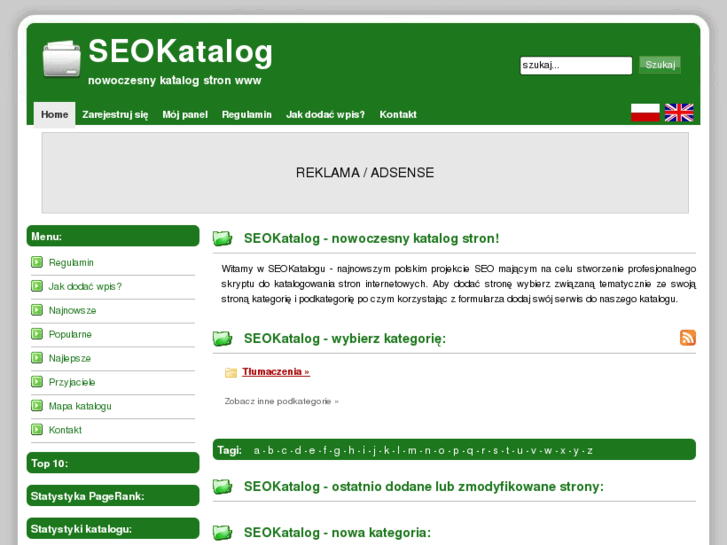Click the green arrow icon beside Regulamin
Image resolution: width=727 pixels, height=545 pixels.
pos(37,263)
